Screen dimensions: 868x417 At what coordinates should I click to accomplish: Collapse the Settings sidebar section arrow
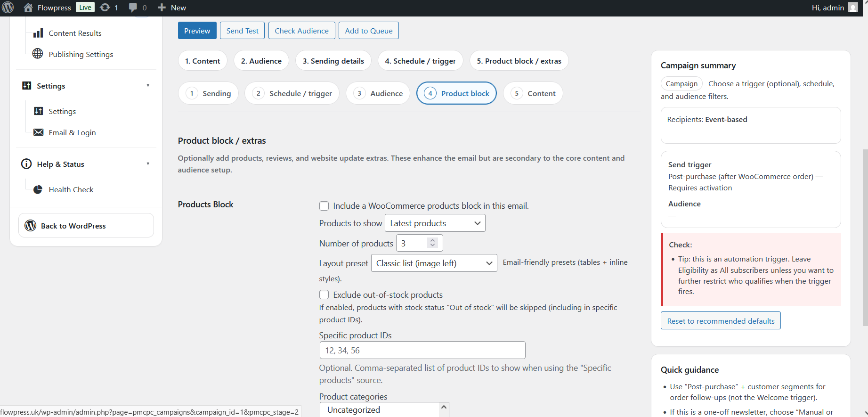[x=148, y=86]
